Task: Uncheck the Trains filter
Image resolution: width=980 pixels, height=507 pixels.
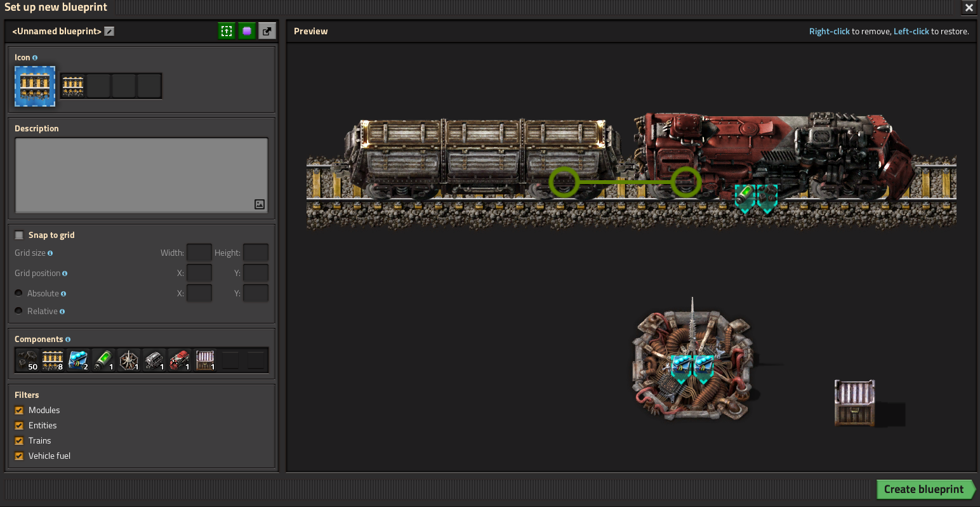Action: 19,440
